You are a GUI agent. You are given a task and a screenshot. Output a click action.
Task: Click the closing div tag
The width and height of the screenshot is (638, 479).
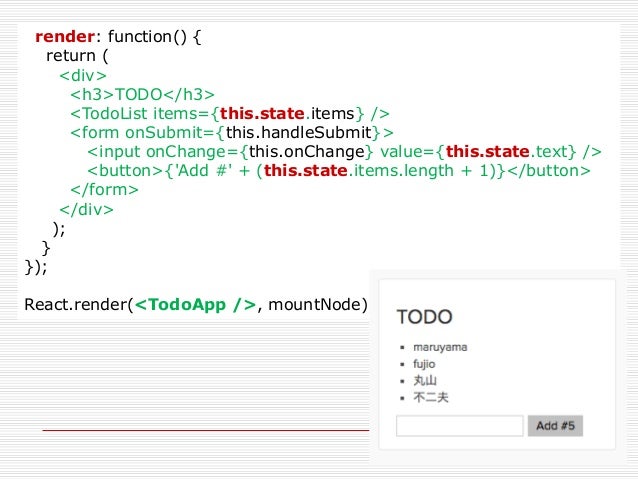pyautogui.click(x=86, y=210)
